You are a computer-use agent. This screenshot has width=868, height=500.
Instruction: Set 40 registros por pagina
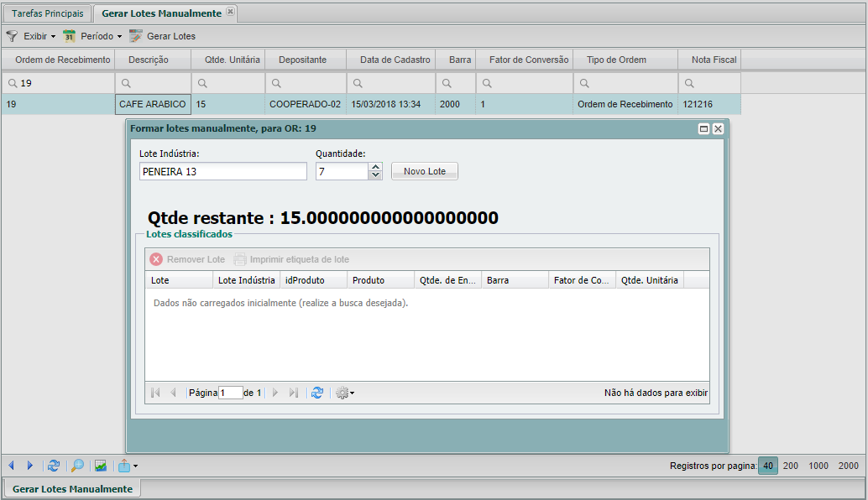(x=768, y=466)
